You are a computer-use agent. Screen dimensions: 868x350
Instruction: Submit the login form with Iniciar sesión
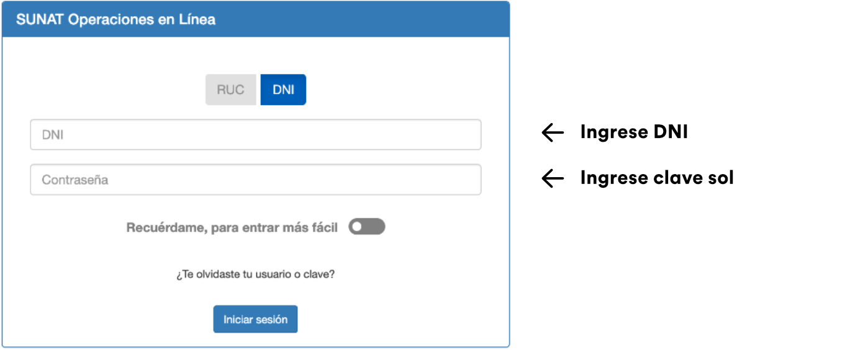(x=255, y=319)
